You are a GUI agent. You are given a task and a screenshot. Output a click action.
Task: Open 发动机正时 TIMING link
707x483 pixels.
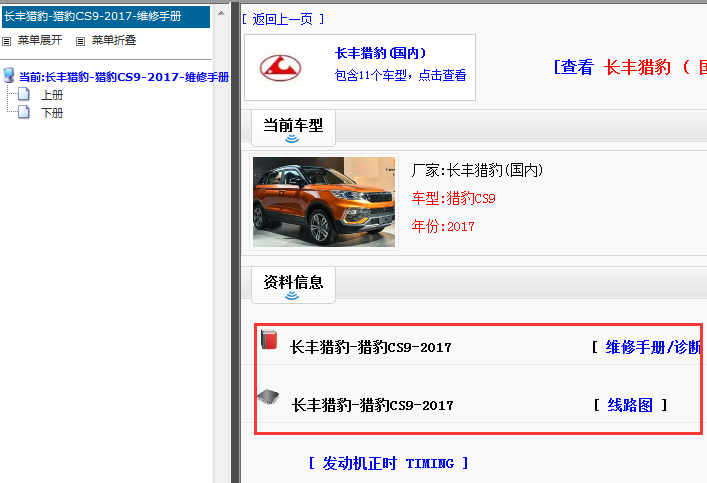(388, 463)
